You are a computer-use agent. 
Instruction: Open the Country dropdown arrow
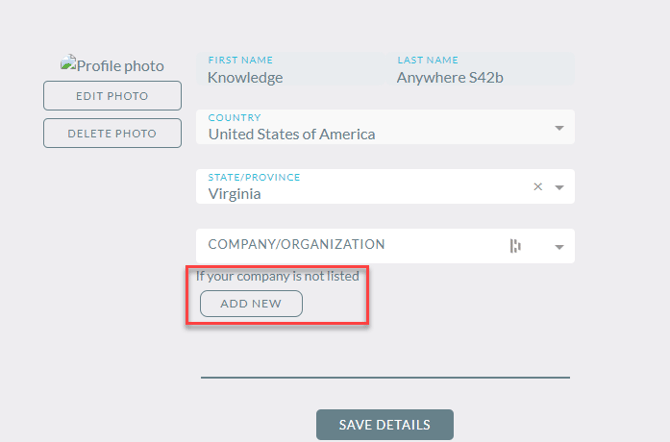coord(559,128)
